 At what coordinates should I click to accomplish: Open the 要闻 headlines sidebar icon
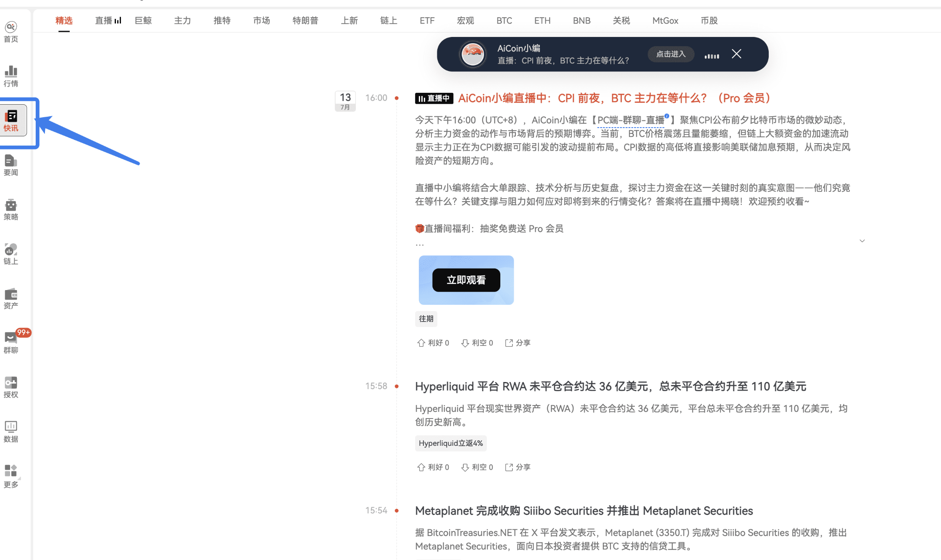coord(11,165)
